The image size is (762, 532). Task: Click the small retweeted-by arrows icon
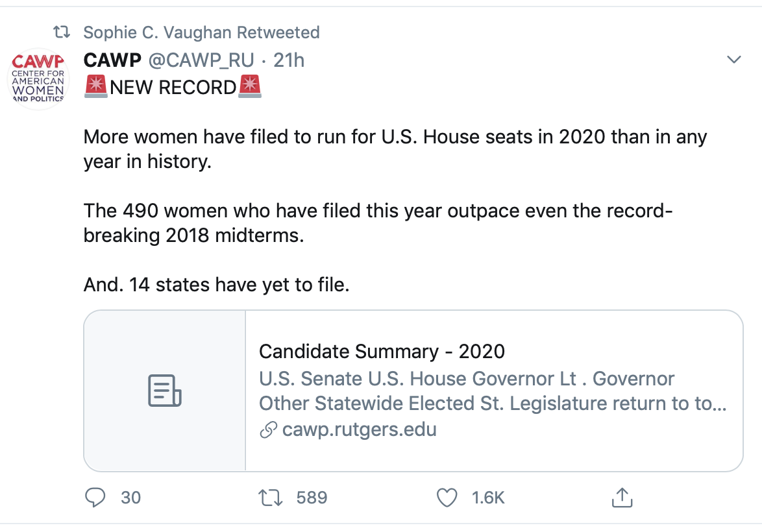point(62,32)
